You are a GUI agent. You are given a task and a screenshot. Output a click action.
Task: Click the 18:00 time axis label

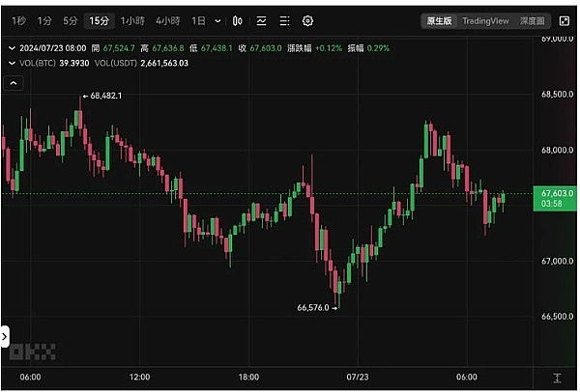point(248,378)
